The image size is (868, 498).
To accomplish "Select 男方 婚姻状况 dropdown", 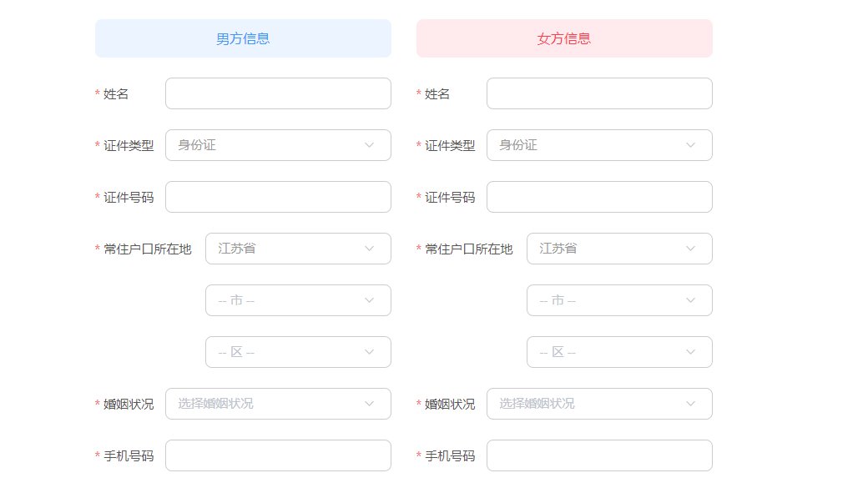I will tap(278, 404).
